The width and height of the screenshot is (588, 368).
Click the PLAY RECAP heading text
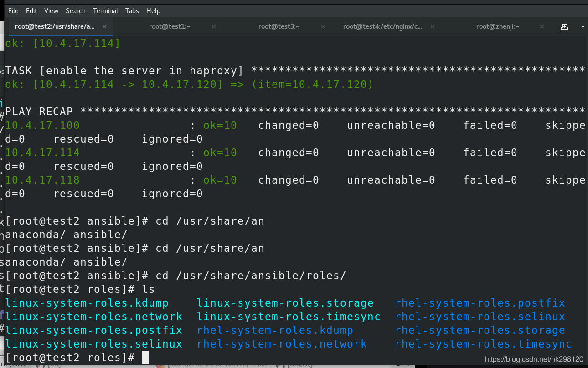[x=39, y=112]
